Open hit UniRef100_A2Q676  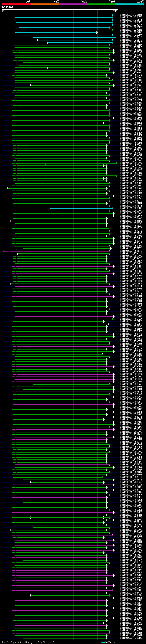[x=131, y=20]
